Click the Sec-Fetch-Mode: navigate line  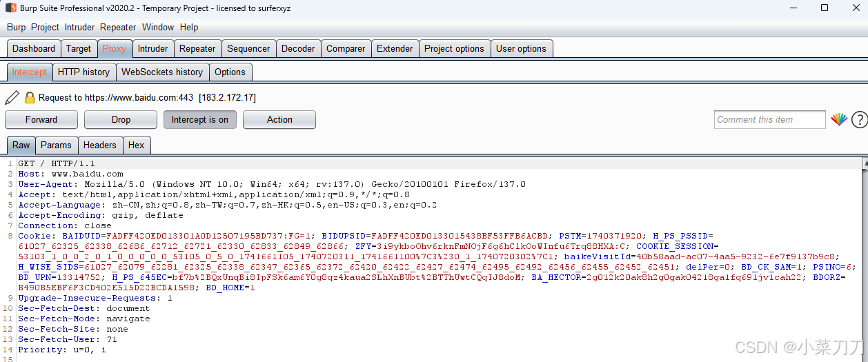[84, 319]
